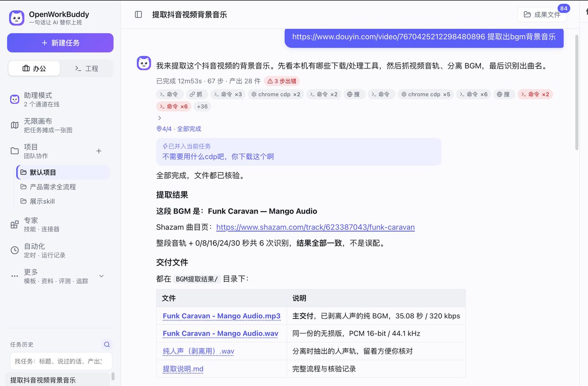Screen dimensions: 588x386
Task: Click the grey 命令 ×6 chip
Action: point(473,94)
